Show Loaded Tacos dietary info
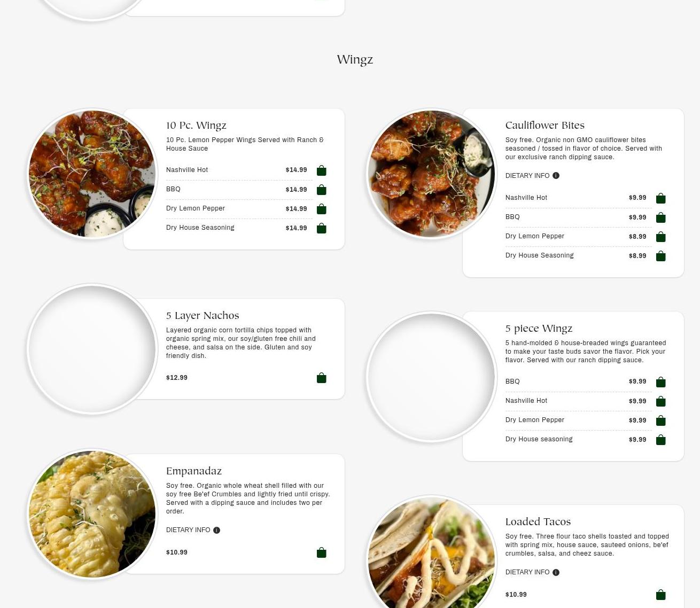This screenshot has width=700, height=608. (x=532, y=572)
